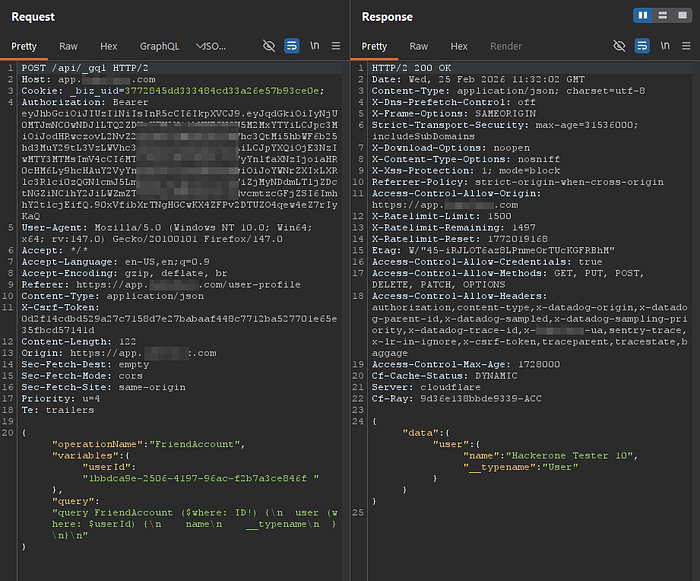Expand the JSO... tab overflow dropdown
This screenshot has height=581, width=700.
211,46
